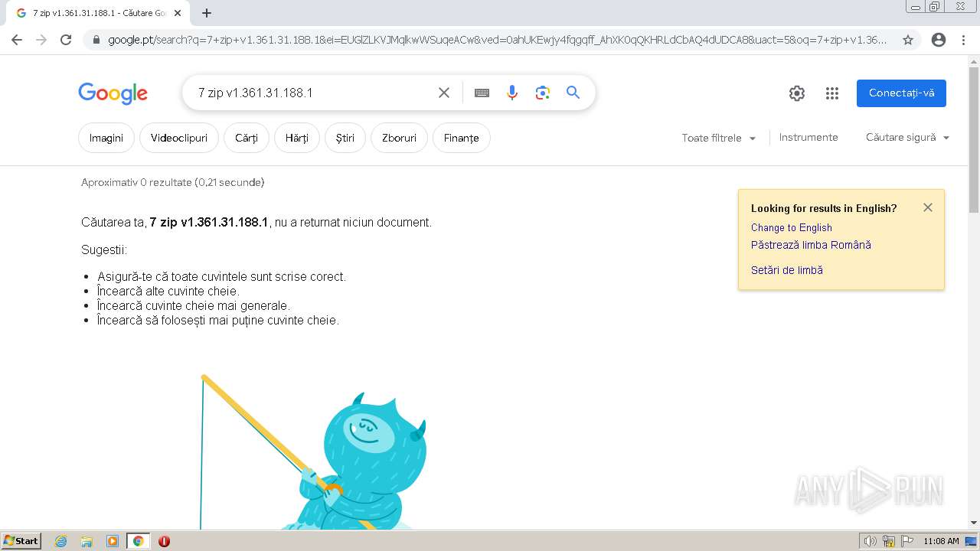
Task: Filter results by Cărți
Action: [x=247, y=138]
